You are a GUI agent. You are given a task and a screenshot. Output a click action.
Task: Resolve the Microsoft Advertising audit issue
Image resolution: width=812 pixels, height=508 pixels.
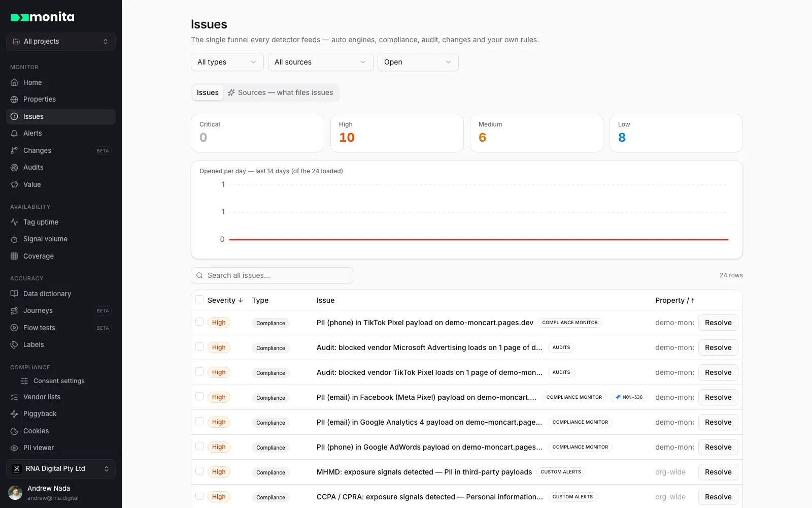coord(718,347)
